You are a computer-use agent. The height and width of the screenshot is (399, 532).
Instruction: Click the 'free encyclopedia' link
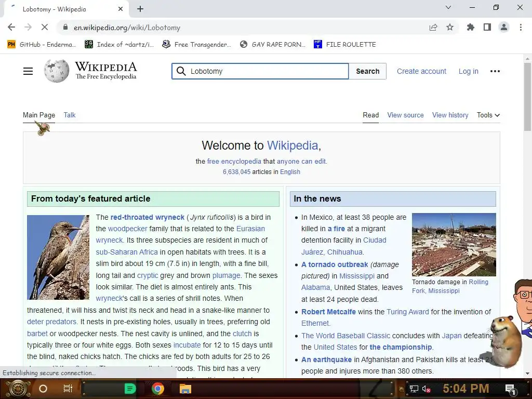[x=234, y=162]
